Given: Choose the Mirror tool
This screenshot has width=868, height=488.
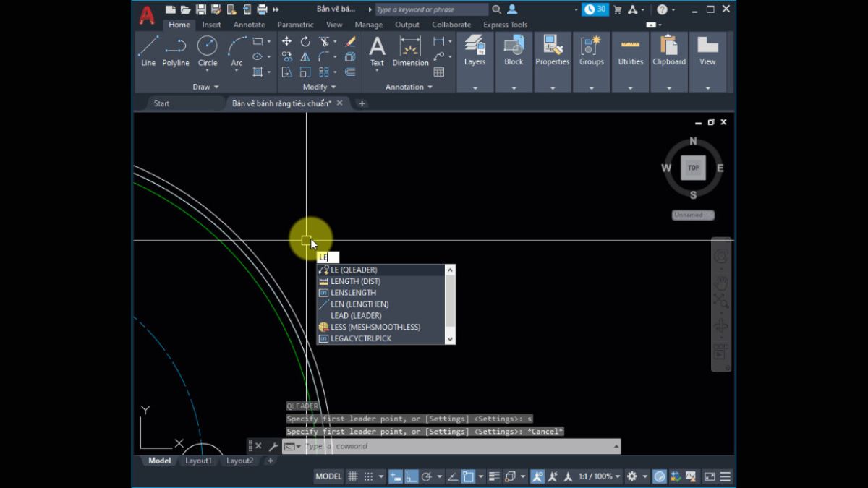Looking at the screenshot, I should click(x=305, y=56).
